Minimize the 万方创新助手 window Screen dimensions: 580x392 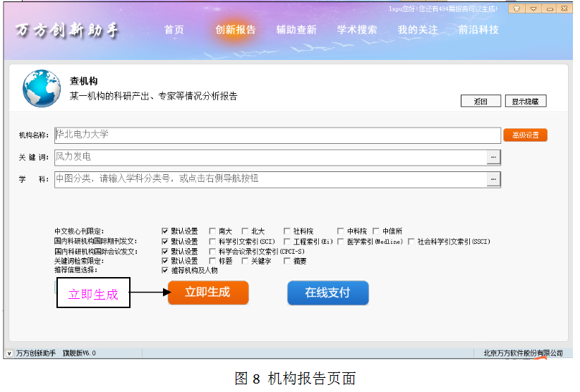550,8
